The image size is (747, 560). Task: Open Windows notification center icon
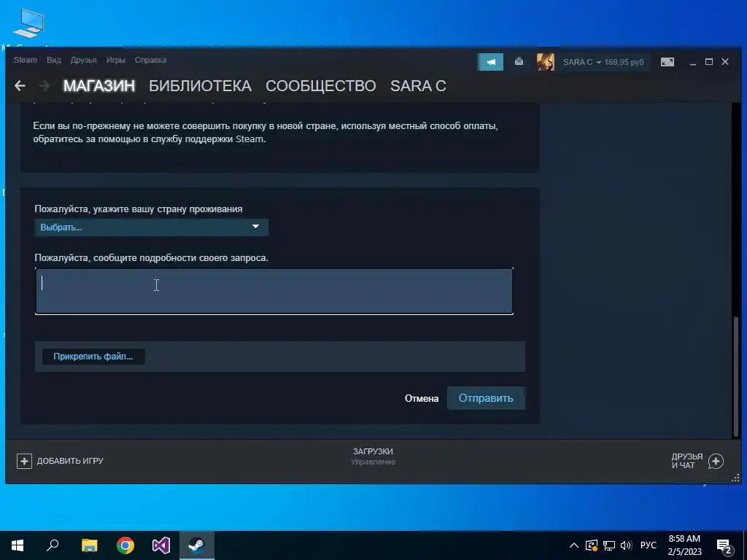(x=724, y=546)
